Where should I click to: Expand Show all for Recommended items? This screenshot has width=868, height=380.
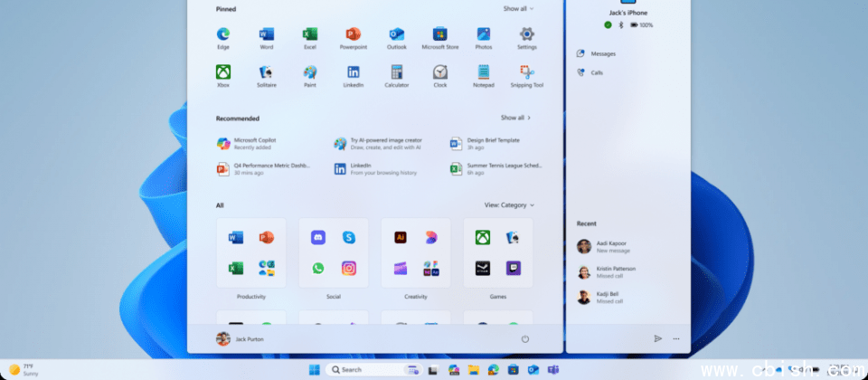tap(515, 118)
